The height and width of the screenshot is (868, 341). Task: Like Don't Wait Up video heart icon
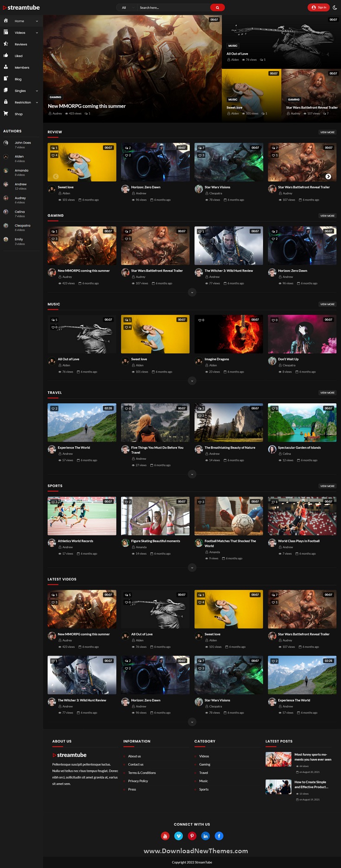(275, 320)
